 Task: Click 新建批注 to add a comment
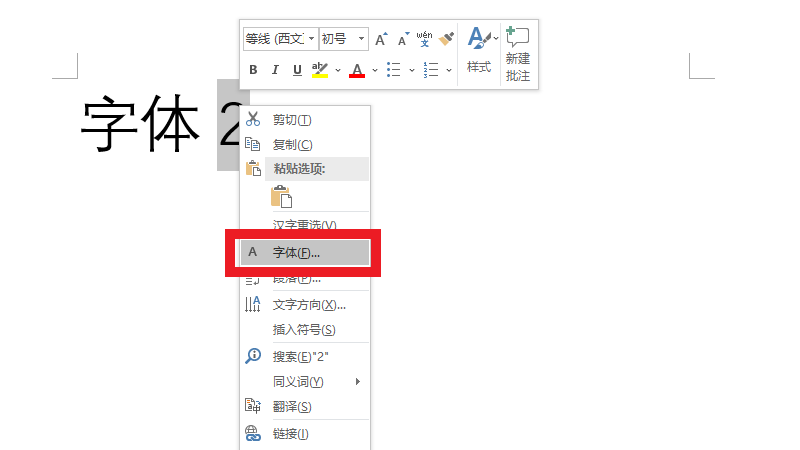click(518, 54)
